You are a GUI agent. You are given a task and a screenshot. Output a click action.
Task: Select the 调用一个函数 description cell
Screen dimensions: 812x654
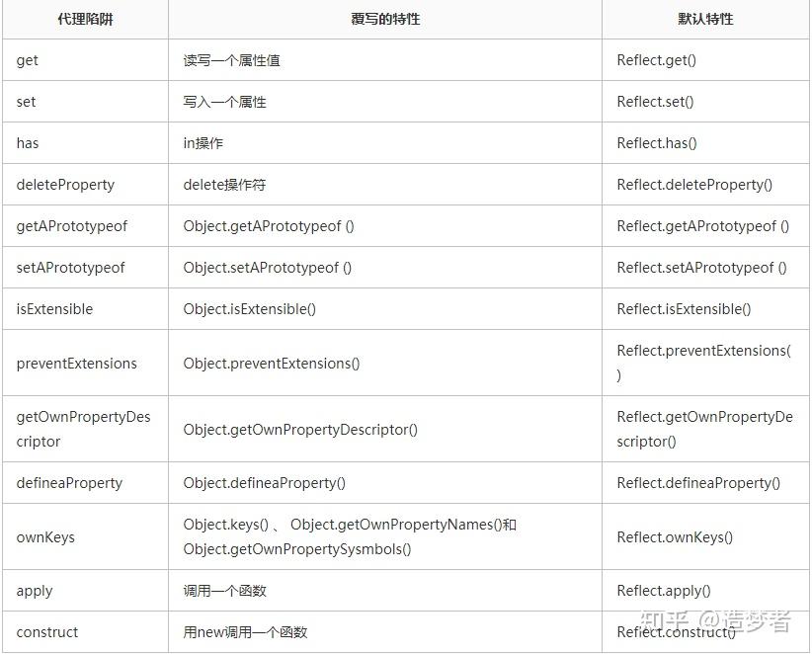(224, 591)
